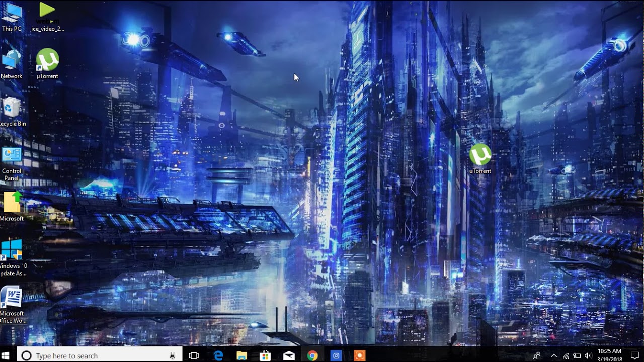The width and height of the screenshot is (644, 362).
Task: Open File Explorer from the taskbar
Action: (242, 356)
